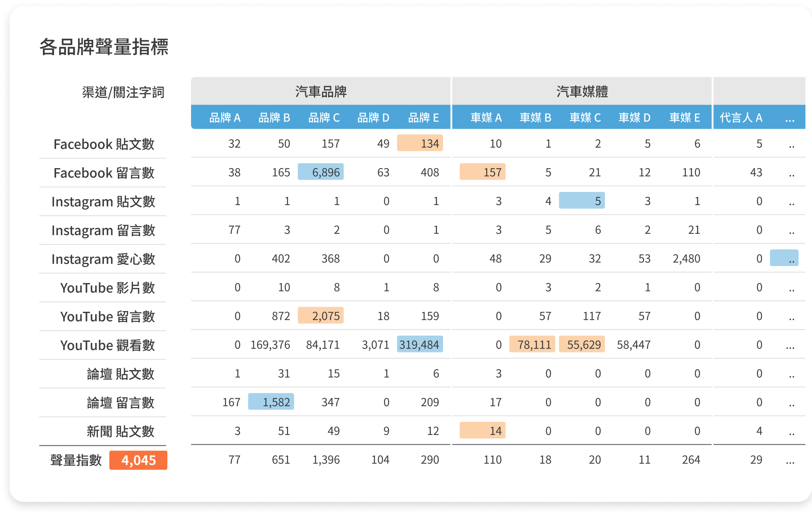812x515 pixels.
Task: Click the orange 4,045 聲量指數 badge
Action: pyautogui.click(x=138, y=460)
